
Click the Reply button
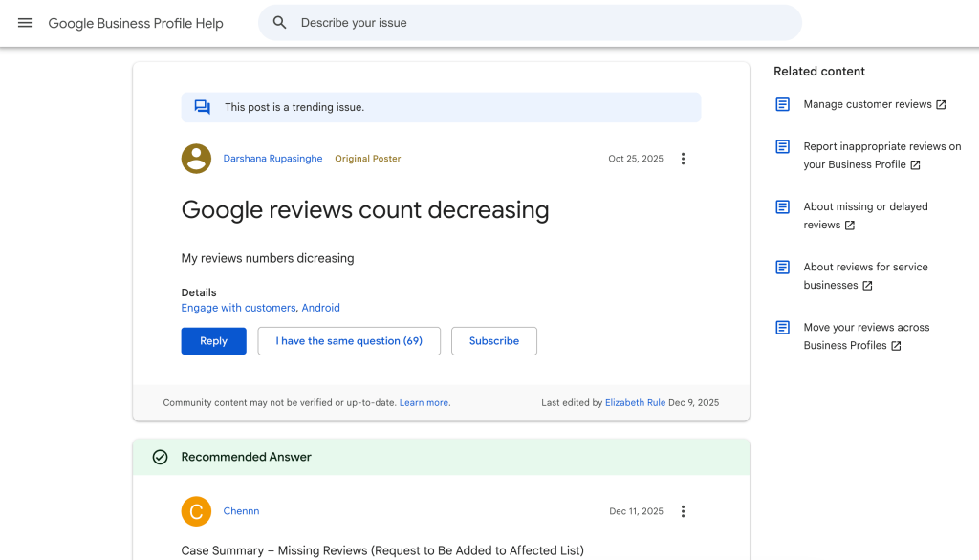pos(213,340)
